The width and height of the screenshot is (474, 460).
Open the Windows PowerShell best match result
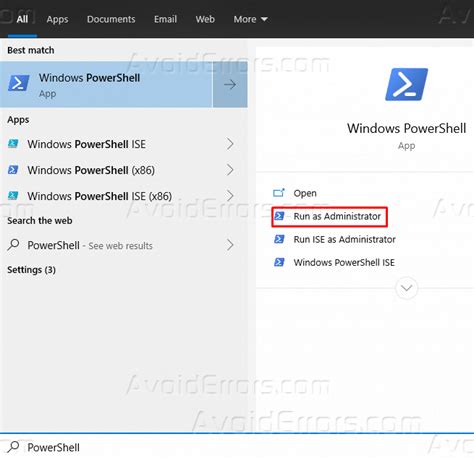[106, 84]
